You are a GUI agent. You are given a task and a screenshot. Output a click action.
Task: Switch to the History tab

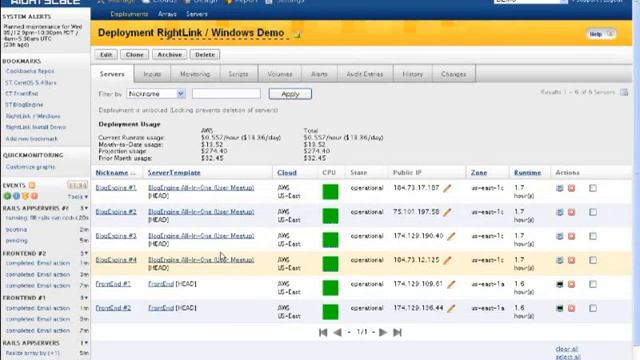[x=413, y=74]
